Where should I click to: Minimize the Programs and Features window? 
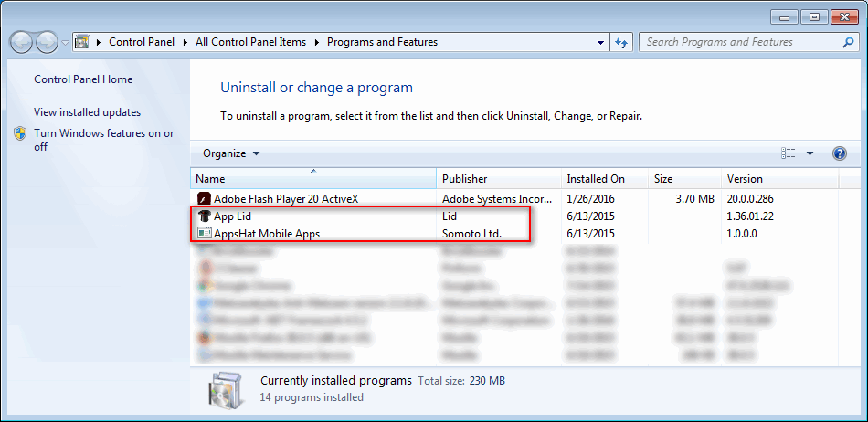coord(784,17)
